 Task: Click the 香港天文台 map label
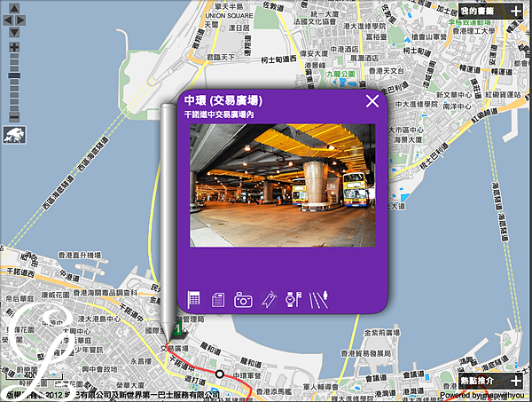point(387,71)
